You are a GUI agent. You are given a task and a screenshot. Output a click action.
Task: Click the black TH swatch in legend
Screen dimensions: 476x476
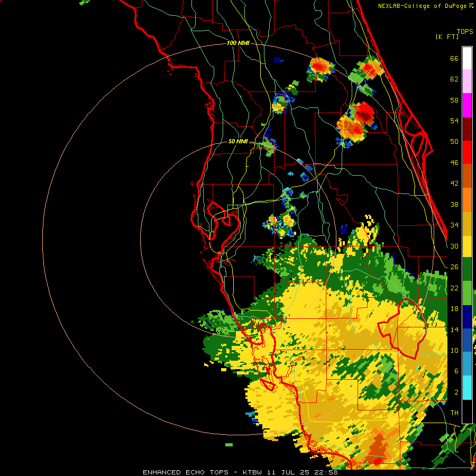[467, 411]
